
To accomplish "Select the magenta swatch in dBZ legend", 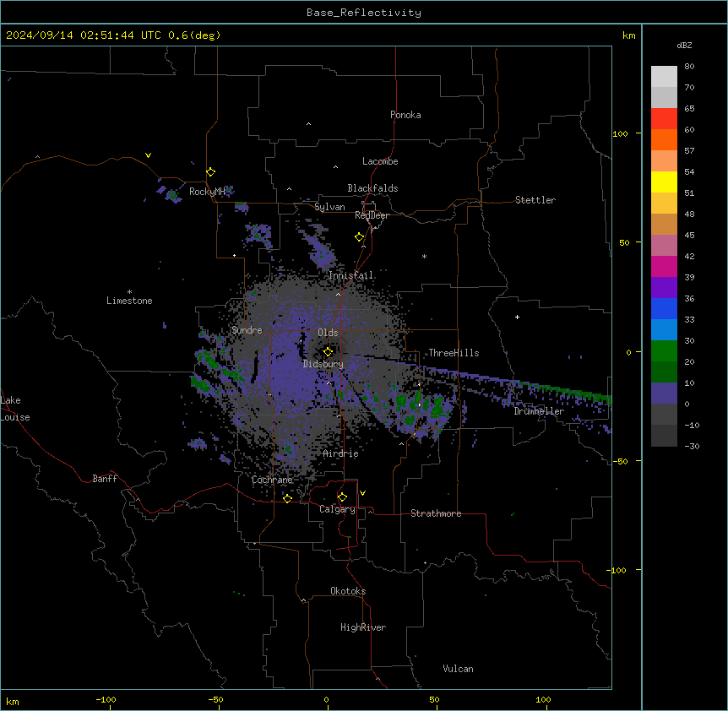I will (664, 266).
